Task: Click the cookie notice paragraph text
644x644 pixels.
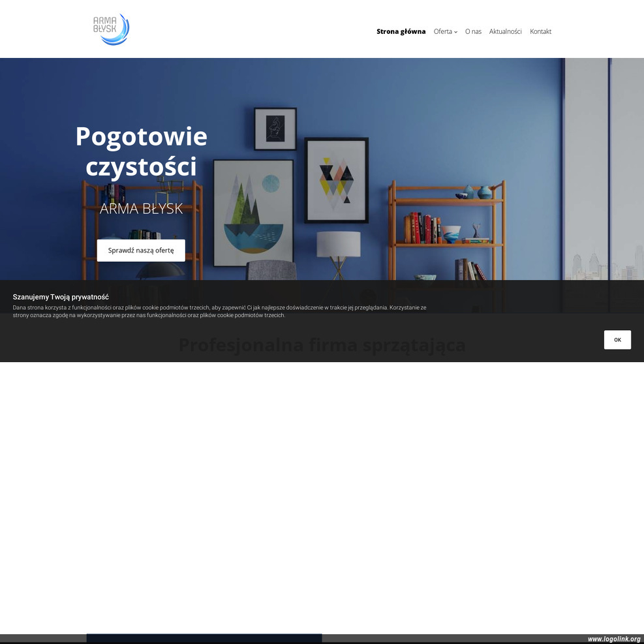Action: click(219, 311)
